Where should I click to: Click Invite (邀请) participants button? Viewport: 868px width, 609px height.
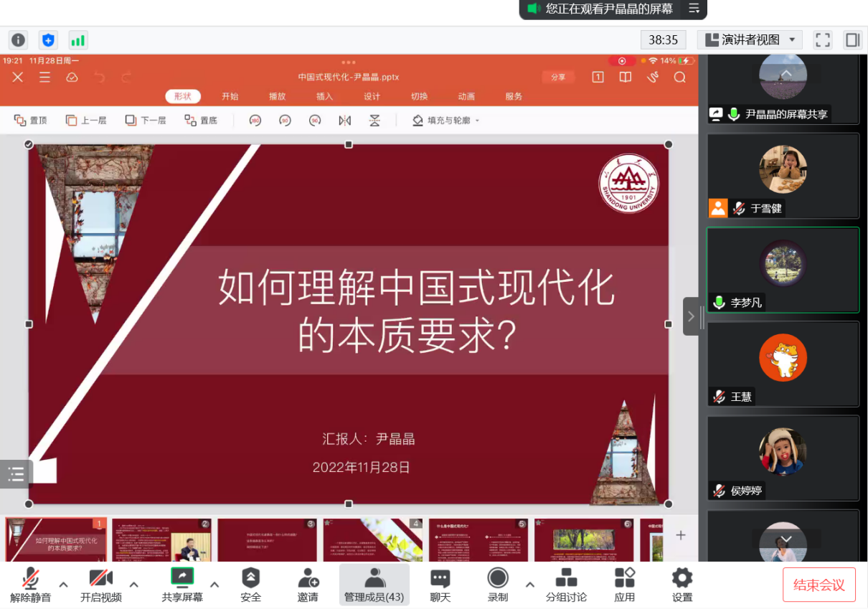(x=308, y=584)
